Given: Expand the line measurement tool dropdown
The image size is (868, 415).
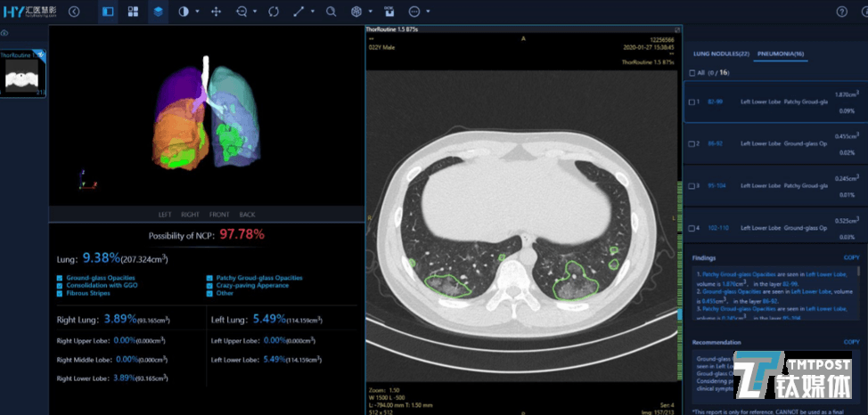Looking at the screenshot, I should (x=313, y=12).
